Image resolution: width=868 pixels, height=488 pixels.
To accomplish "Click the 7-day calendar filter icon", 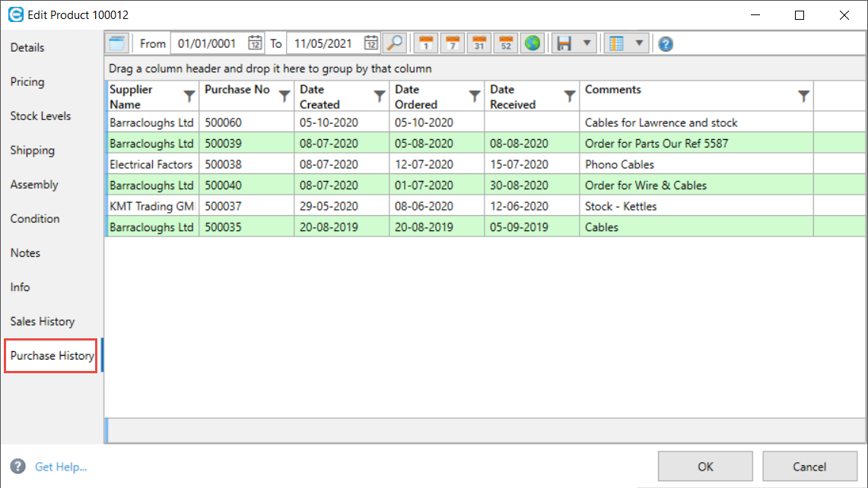I will click(453, 43).
